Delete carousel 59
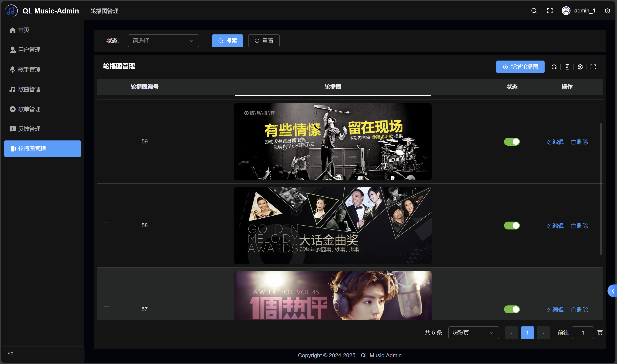Viewport: 617px width, 364px height. click(579, 142)
